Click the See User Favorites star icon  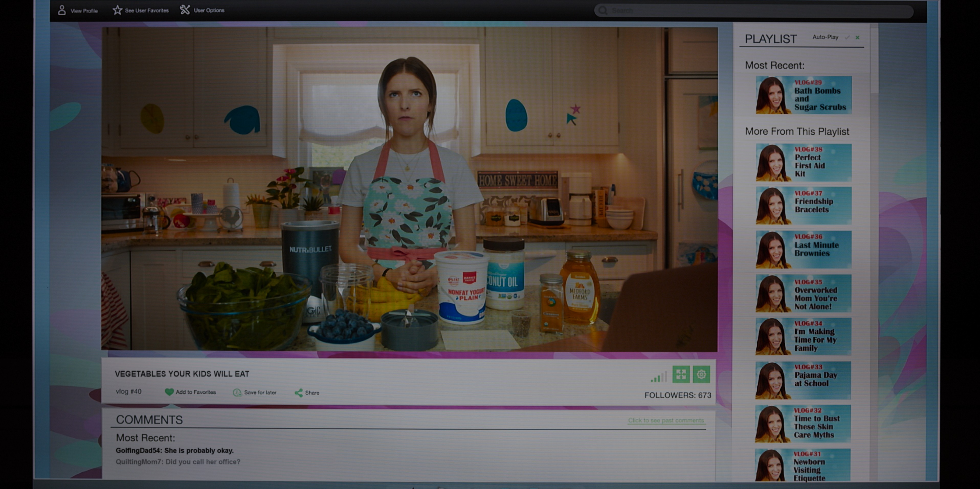tap(117, 10)
